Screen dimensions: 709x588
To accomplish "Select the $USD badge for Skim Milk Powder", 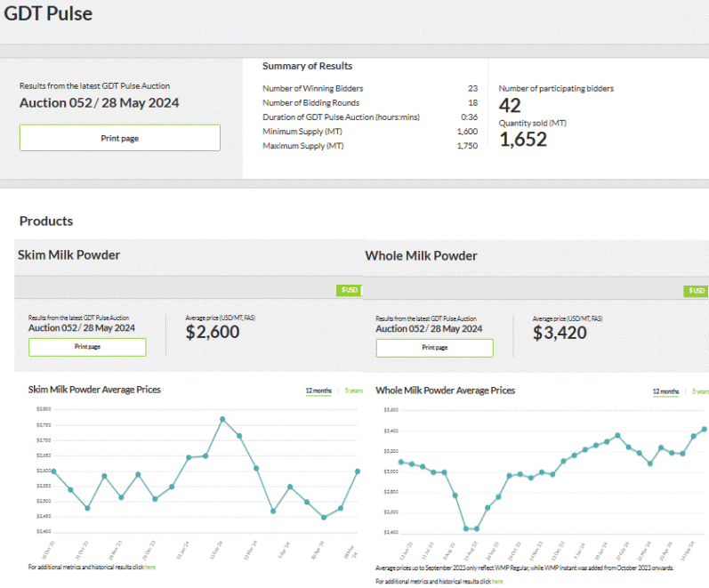I will tap(349, 290).
